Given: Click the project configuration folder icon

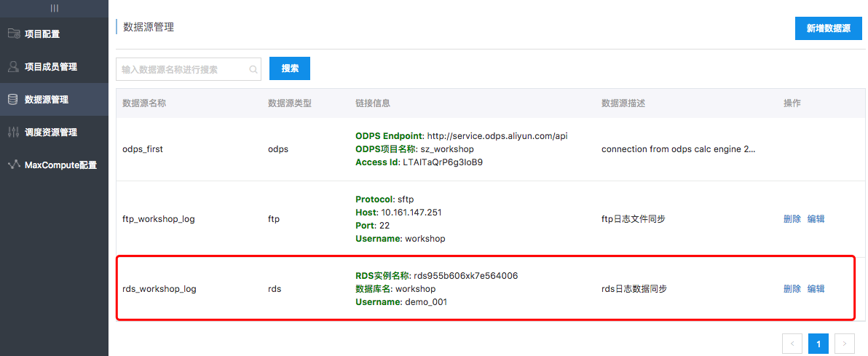Looking at the screenshot, I should coord(14,33).
